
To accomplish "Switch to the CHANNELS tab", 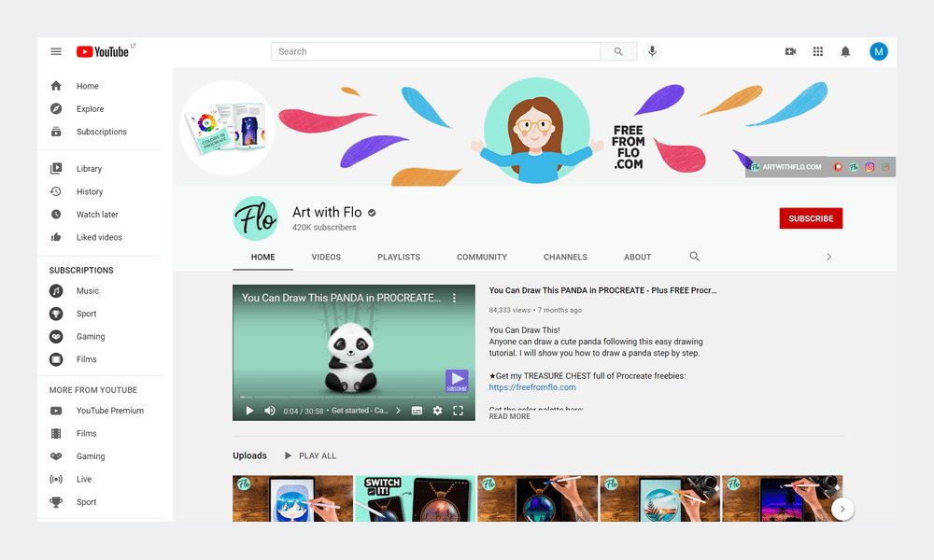I will click(x=565, y=257).
